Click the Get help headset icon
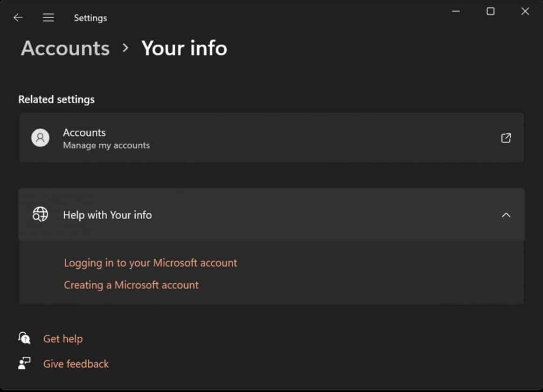 24,338
